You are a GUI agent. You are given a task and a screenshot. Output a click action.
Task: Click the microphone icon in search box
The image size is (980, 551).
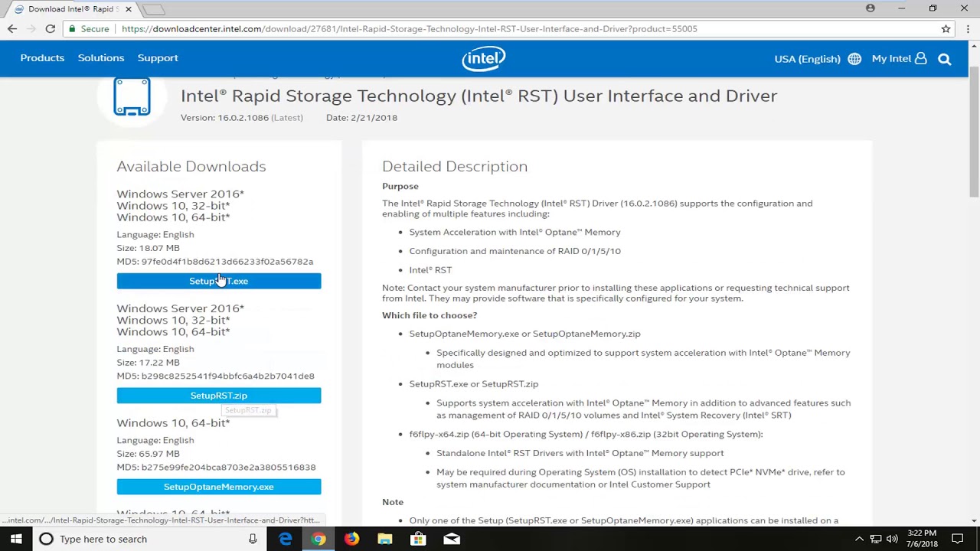click(253, 539)
